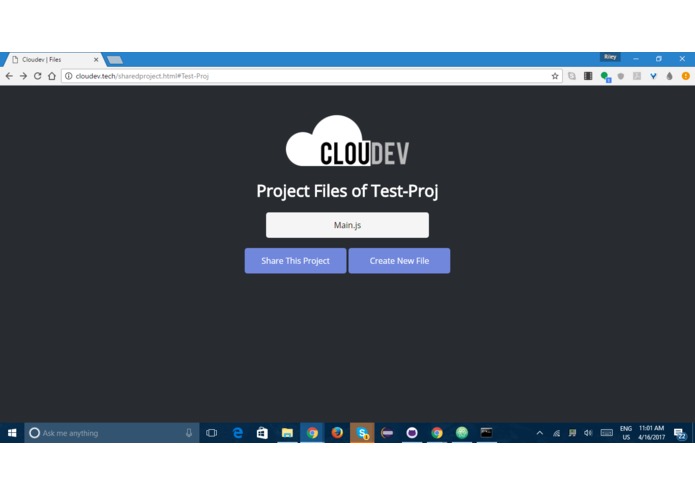Click the Cortana microphone icon

(x=189, y=433)
